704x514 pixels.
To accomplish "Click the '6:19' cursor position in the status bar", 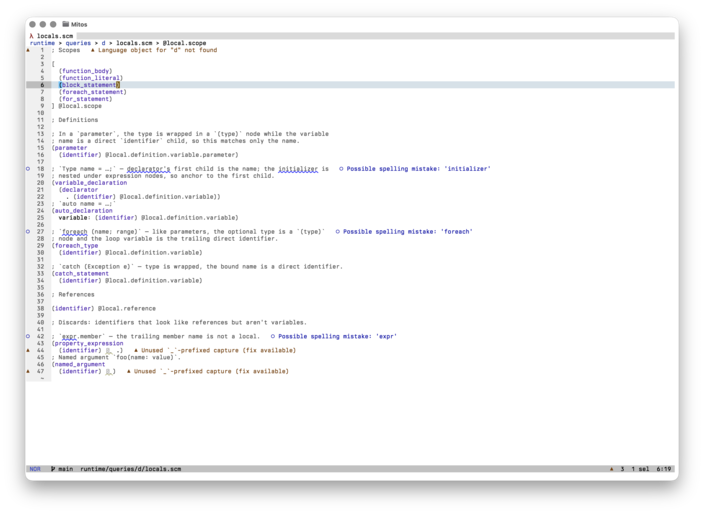I will [664, 469].
